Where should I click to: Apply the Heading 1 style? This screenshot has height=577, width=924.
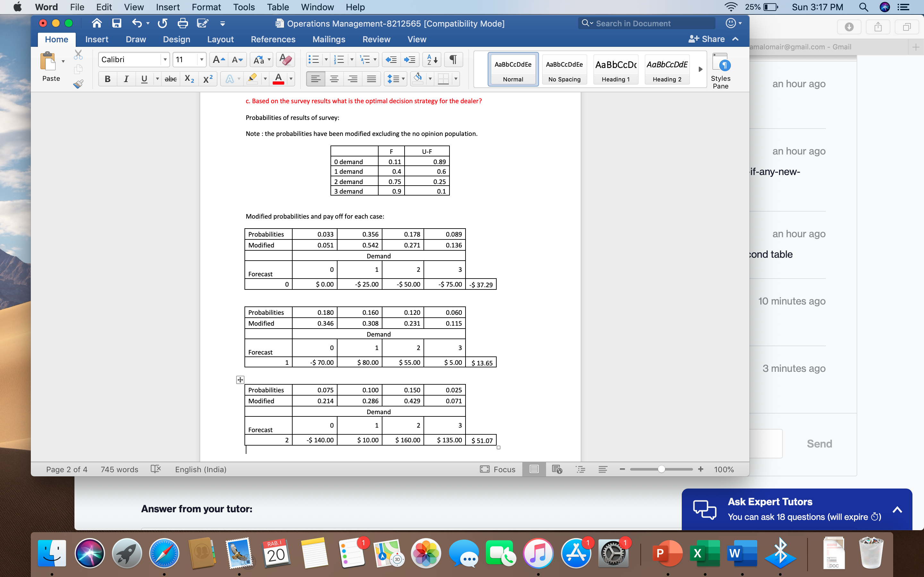[x=615, y=70]
